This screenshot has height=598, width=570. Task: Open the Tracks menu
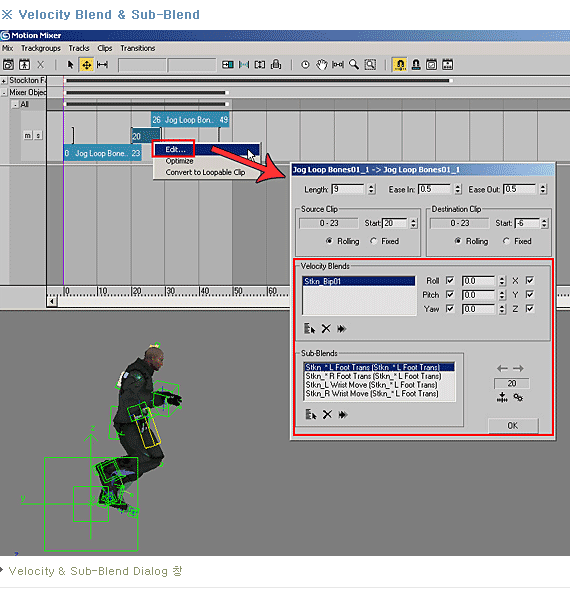(x=79, y=48)
